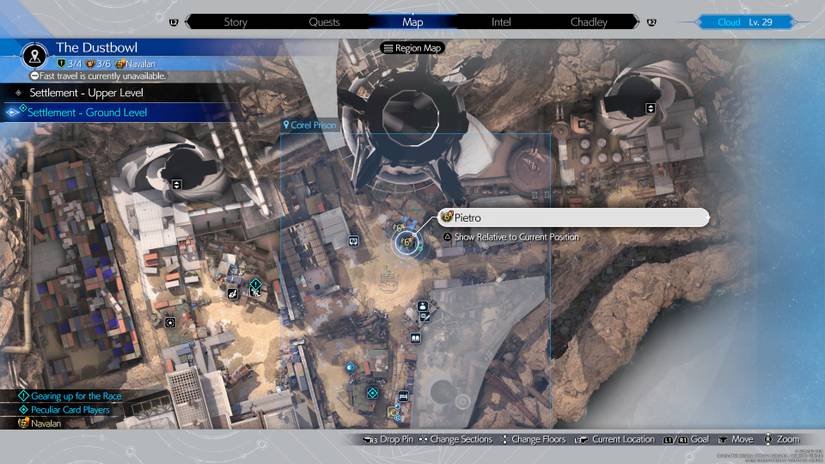Click the gold card player icon near bench
Viewport: 825px width, 464px height.
tap(392, 412)
